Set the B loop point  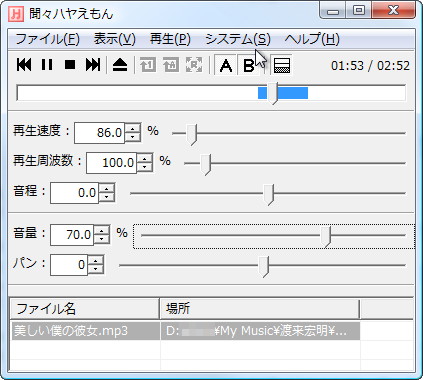coord(248,65)
